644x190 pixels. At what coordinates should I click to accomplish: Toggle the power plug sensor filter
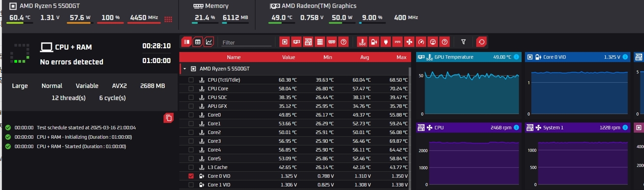386,42
